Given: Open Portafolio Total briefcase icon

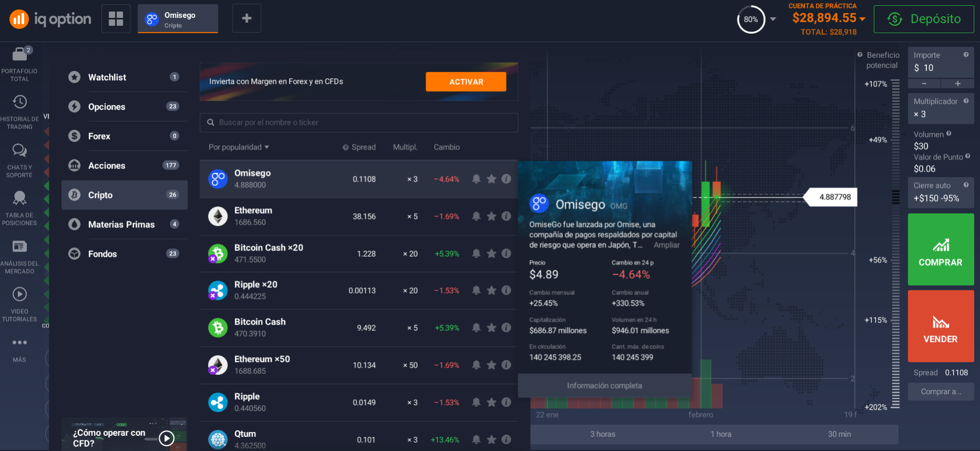Looking at the screenshot, I should pos(19,54).
